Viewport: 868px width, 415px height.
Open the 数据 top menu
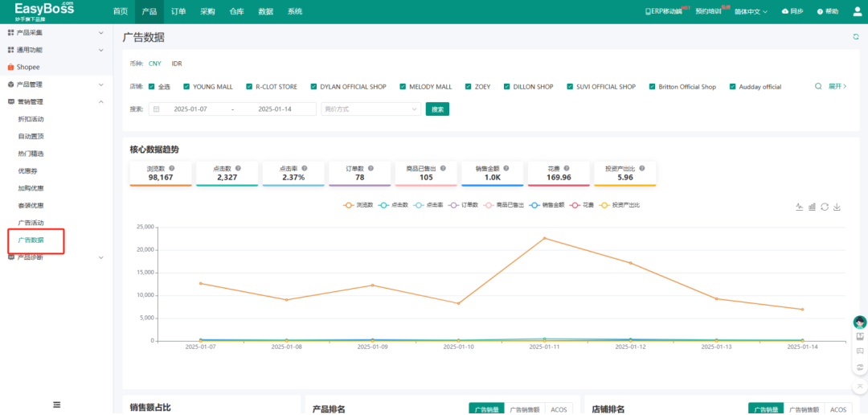pos(266,11)
